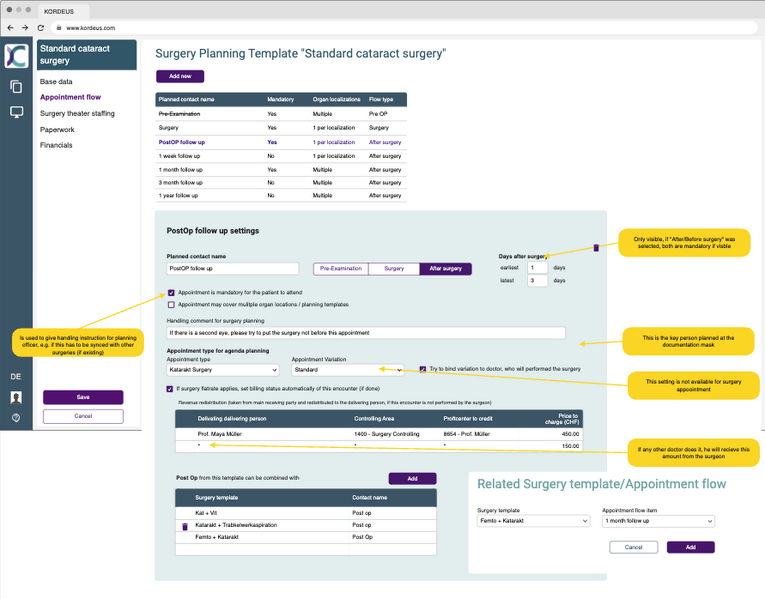The height and width of the screenshot is (599, 765).
Task: Reload the page with the browser refresh icon
Action: coord(40,28)
